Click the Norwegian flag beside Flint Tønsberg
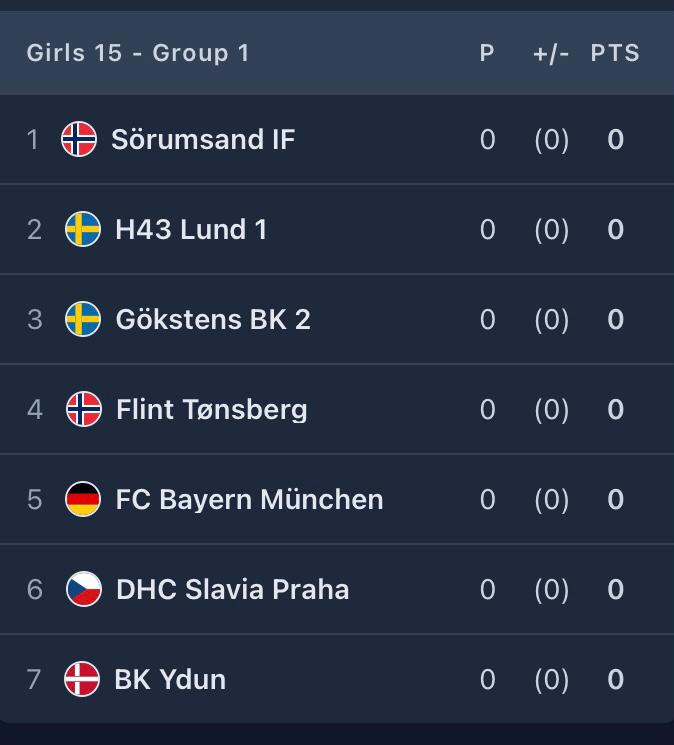This screenshot has height=745, width=674. point(83,409)
